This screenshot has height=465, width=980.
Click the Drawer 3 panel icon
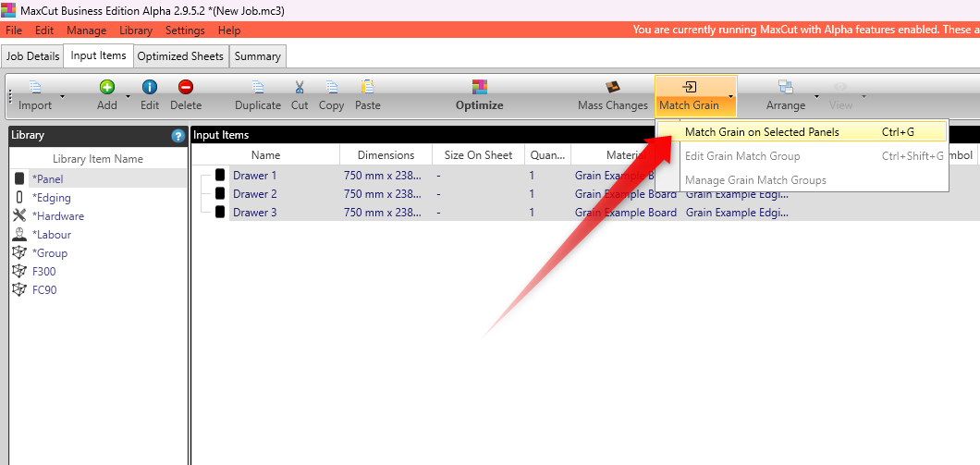(x=220, y=213)
